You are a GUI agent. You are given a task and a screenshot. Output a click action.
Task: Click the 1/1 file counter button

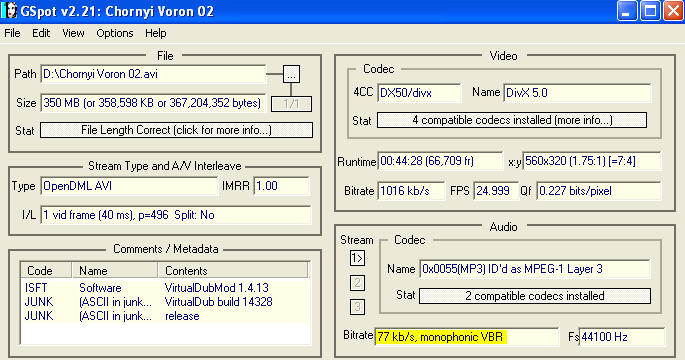(291, 104)
